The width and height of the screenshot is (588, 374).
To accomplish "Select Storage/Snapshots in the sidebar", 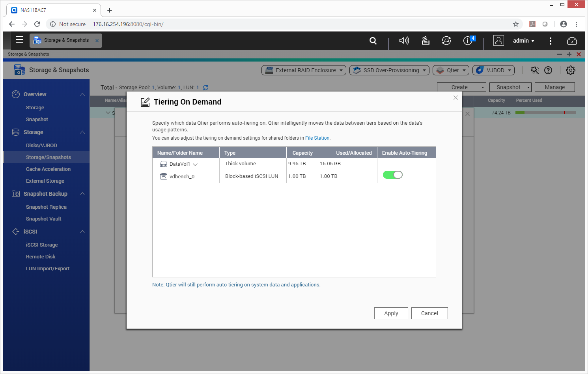I will (47, 157).
